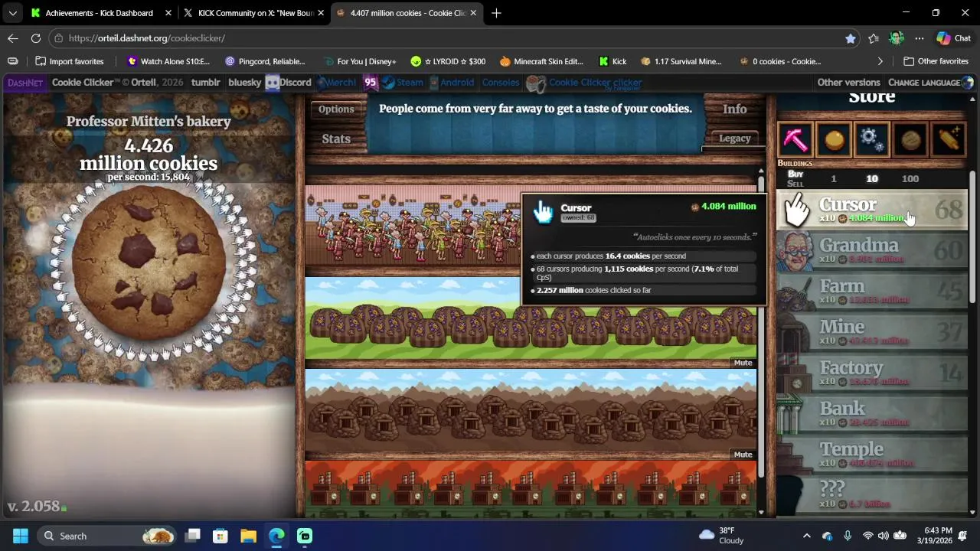This screenshot has height=551, width=980.
Task: Open Other versions menu
Action: pyautogui.click(x=848, y=83)
